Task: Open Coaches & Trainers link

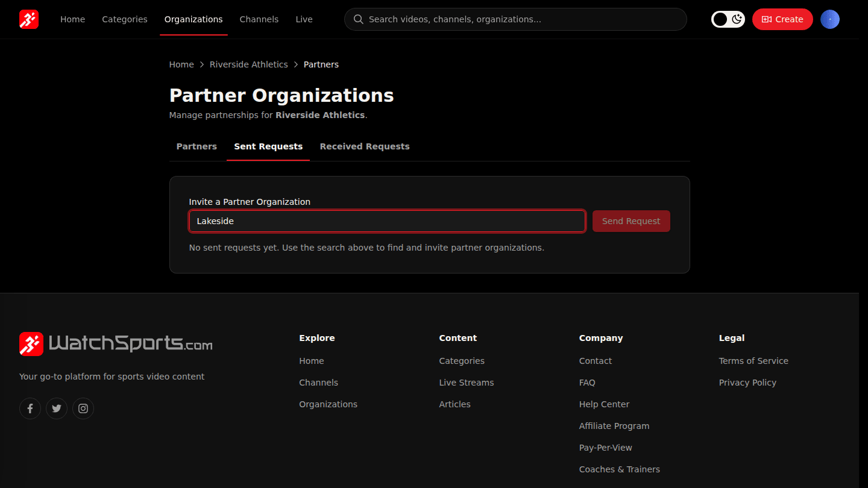Action: point(620,469)
